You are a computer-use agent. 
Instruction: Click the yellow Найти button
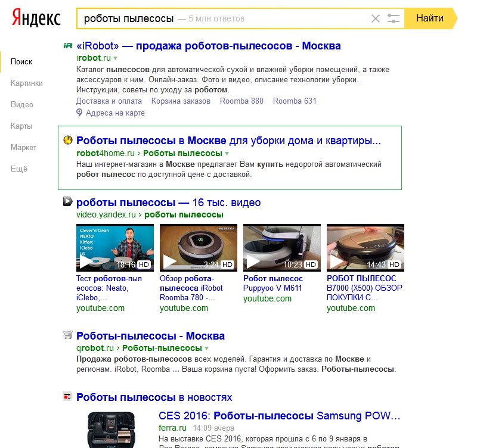point(430,18)
